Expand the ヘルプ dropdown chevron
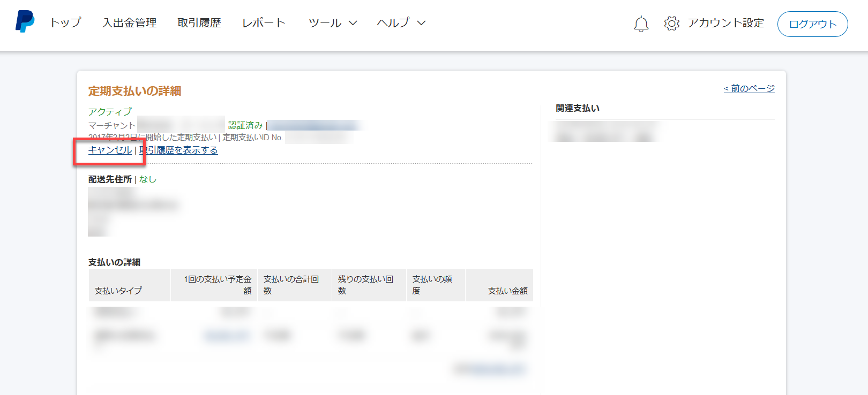 421,23
